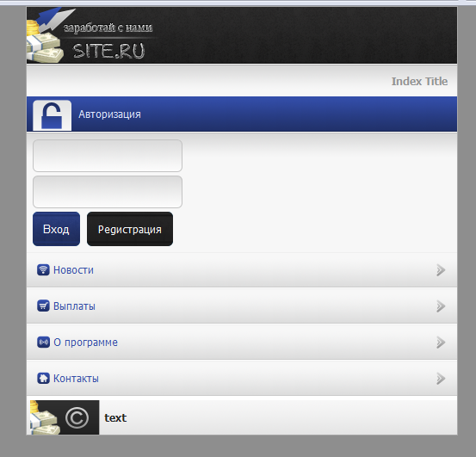
Task: Expand the Новости row using its chevron
Action: point(441,269)
